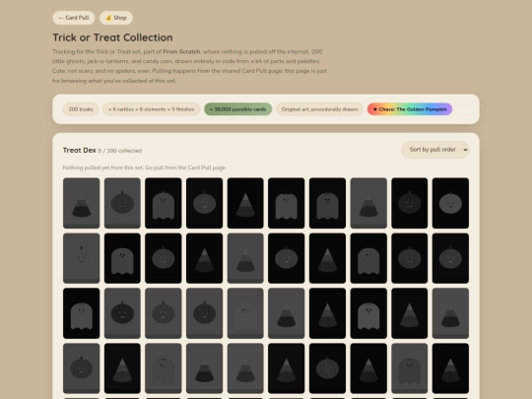Click the bold From Scratch text

tap(181, 51)
